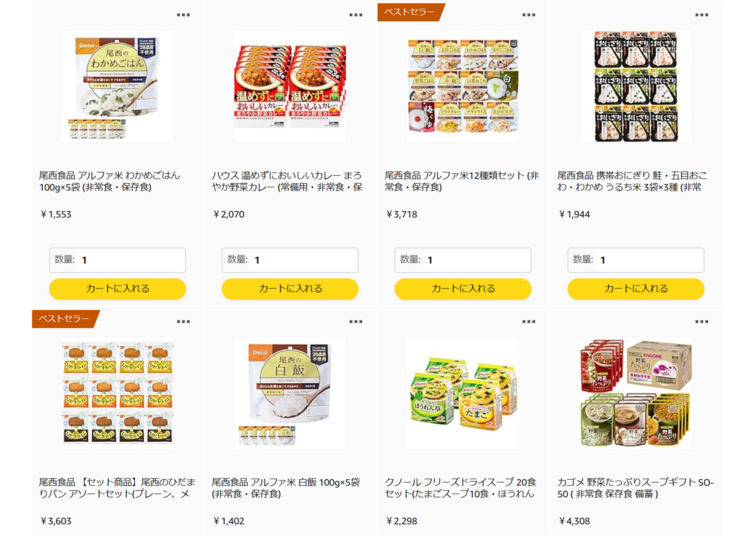736x535 pixels.
Task: Open クノール フリーズドライスープ product title link
Action: click(460, 488)
